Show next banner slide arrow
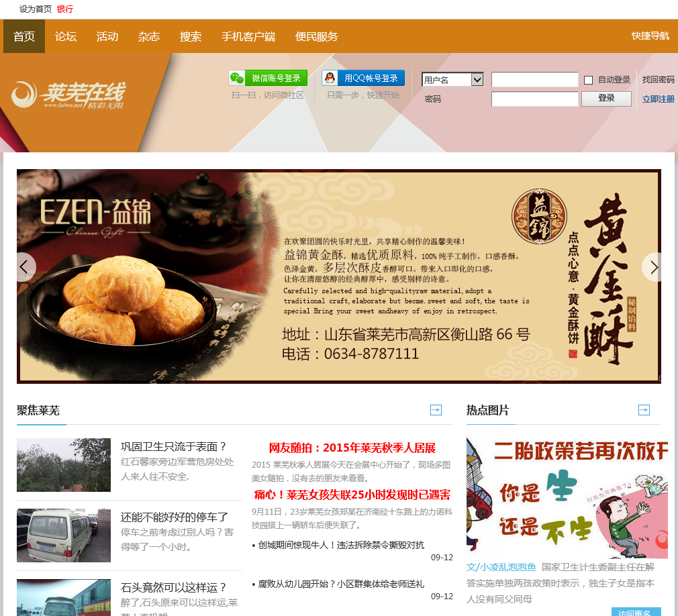Image resolution: width=678 pixels, height=616 pixels. [652, 266]
